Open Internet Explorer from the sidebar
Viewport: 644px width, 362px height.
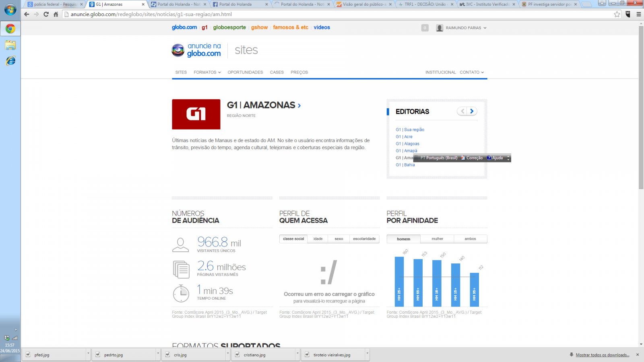pos(10,61)
